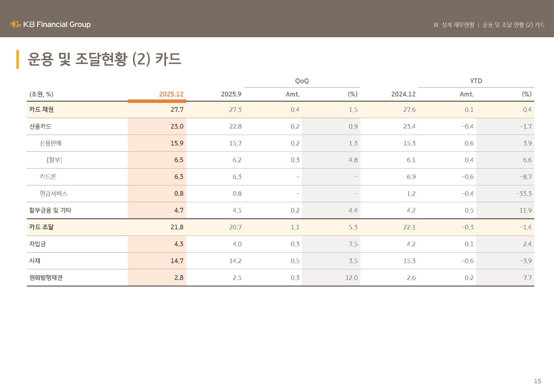Click the 원화발행채권 row label
The image size is (554, 392).
coord(46,278)
